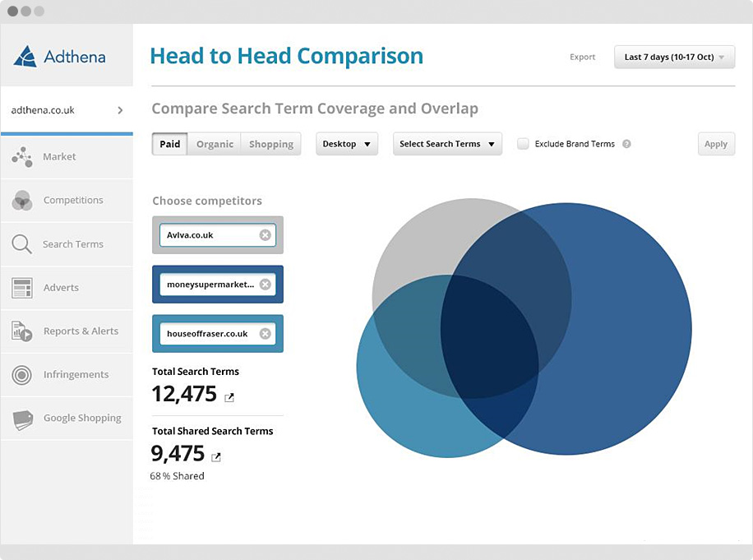Click the 12,475 total search terms value
The image size is (753, 560).
click(184, 394)
